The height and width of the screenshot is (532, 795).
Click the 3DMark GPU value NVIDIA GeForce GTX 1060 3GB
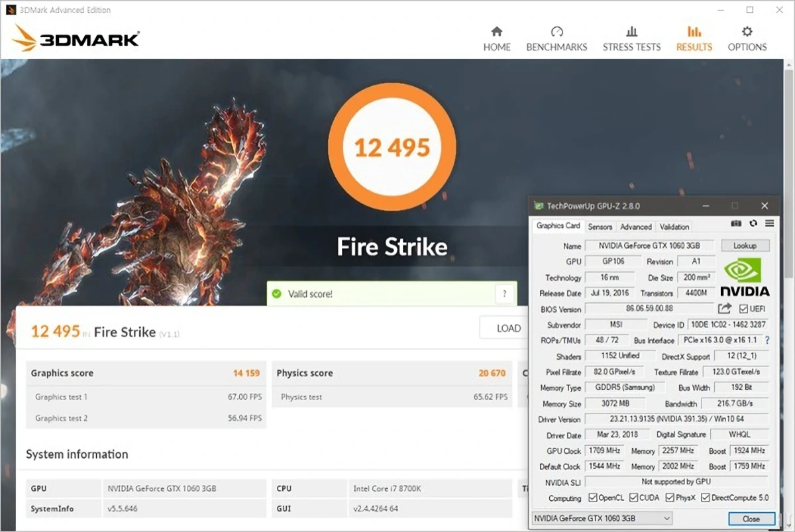click(x=162, y=488)
